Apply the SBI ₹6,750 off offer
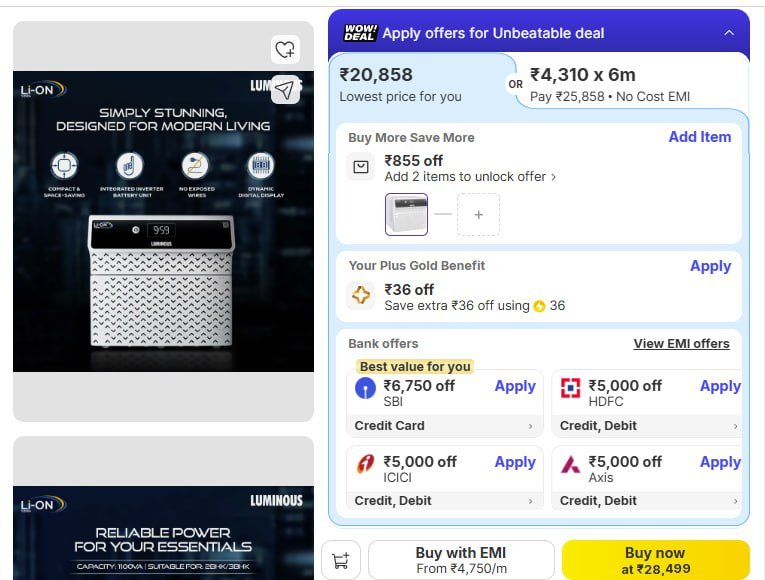 point(515,386)
